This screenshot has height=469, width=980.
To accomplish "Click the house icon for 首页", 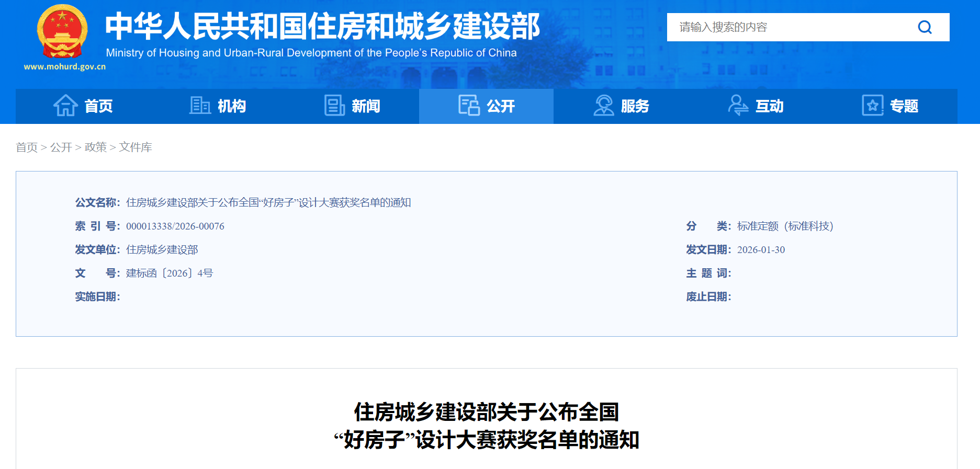I will [65, 106].
